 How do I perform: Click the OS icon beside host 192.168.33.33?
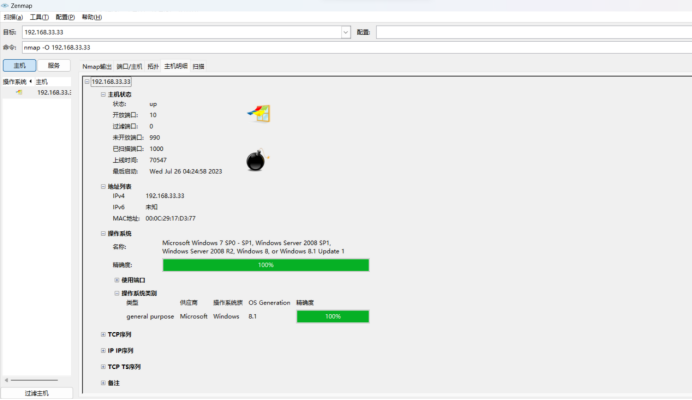coord(19,92)
